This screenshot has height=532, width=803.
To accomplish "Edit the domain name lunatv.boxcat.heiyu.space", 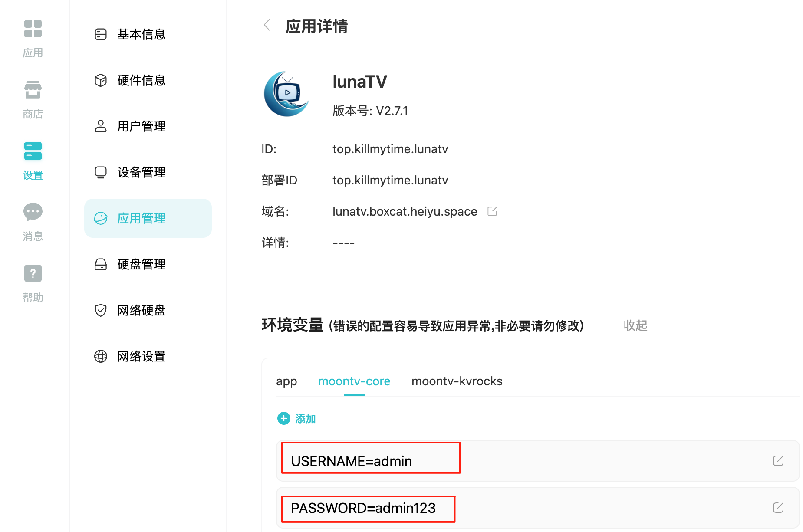I will pos(492,211).
